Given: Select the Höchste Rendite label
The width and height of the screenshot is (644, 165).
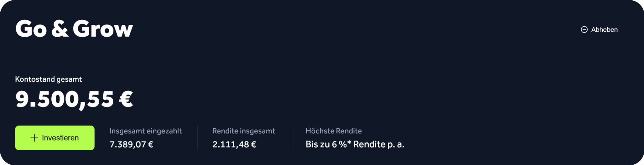Looking at the screenshot, I should (x=334, y=131).
